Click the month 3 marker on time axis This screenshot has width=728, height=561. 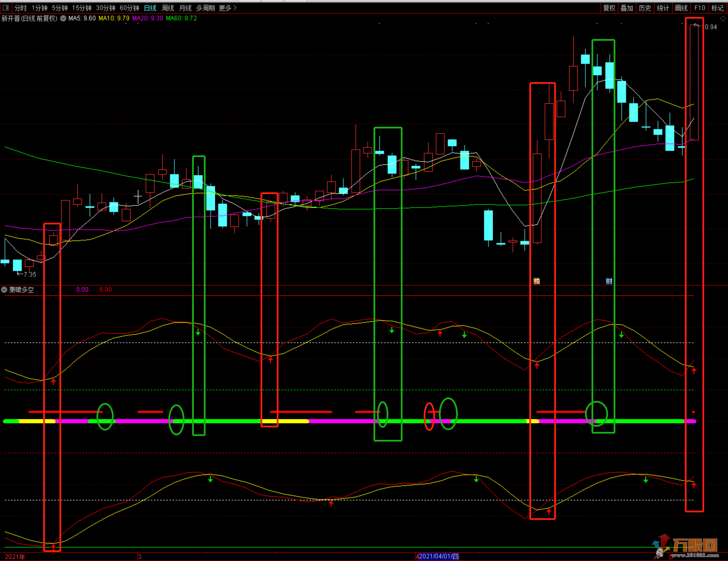pos(140,557)
